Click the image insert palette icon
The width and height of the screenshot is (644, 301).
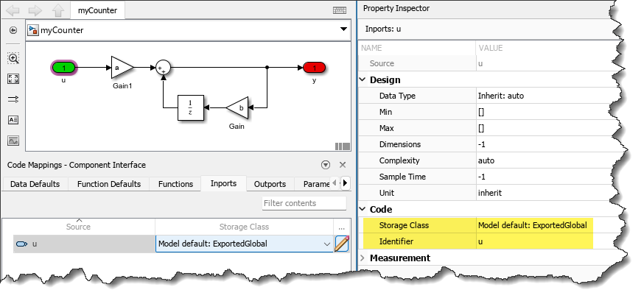13,141
